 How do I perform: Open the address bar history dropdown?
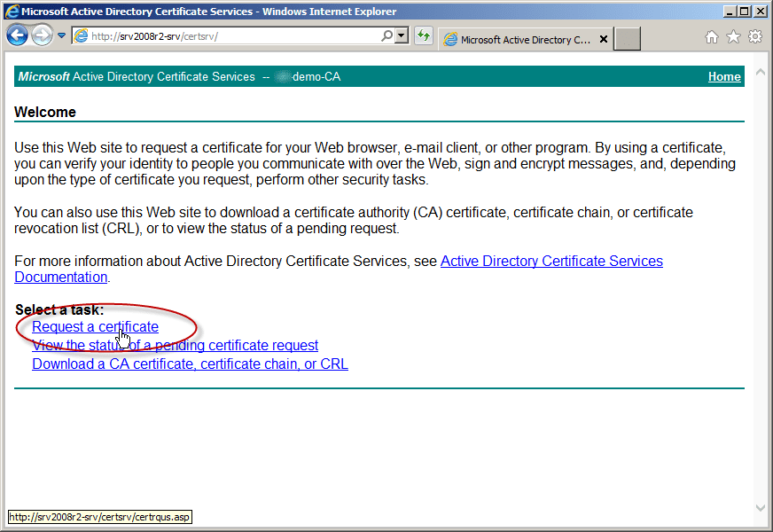[400, 37]
